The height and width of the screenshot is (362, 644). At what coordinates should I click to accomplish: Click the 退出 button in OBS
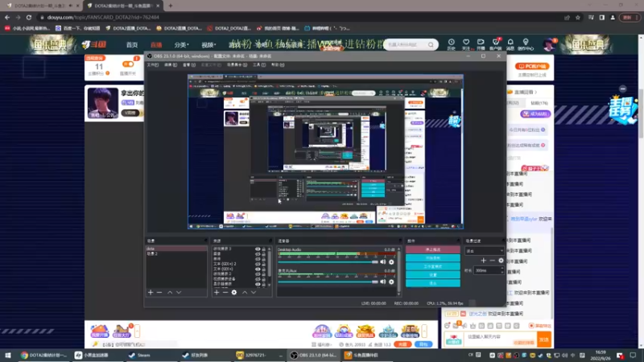pyautogui.click(x=433, y=283)
